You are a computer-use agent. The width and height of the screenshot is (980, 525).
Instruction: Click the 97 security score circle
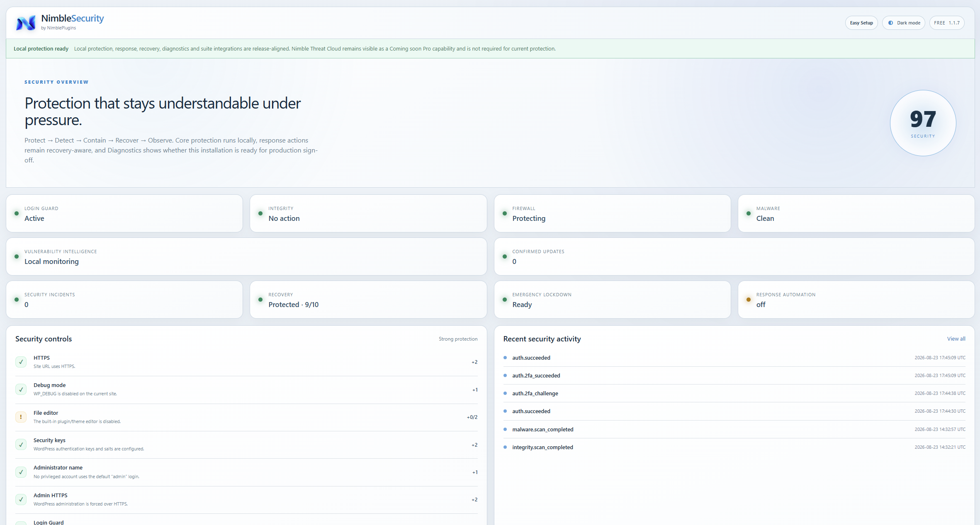923,123
